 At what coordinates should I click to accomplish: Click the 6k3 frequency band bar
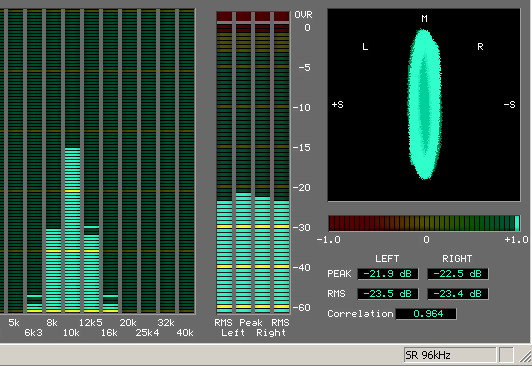coord(34,161)
